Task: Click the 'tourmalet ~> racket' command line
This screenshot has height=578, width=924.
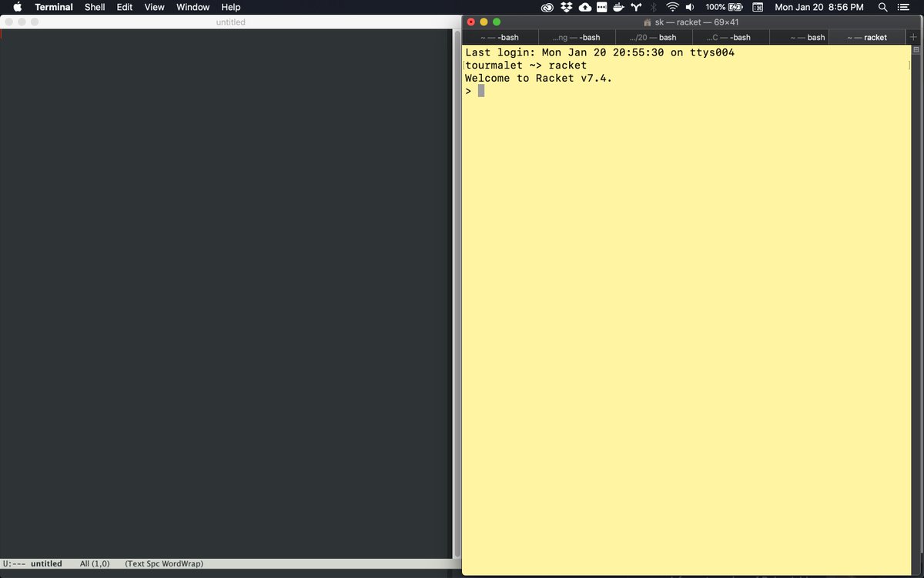Action: coord(526,66)
